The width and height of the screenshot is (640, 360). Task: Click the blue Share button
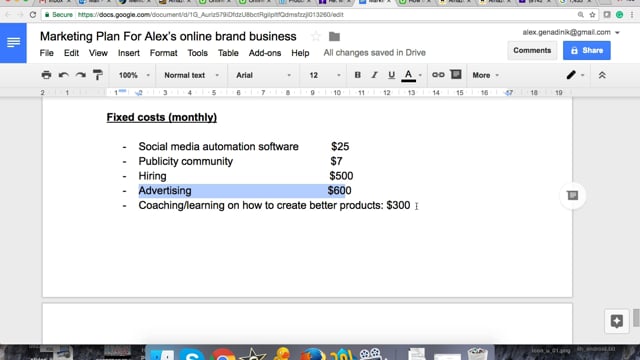[x=587, y=51]
